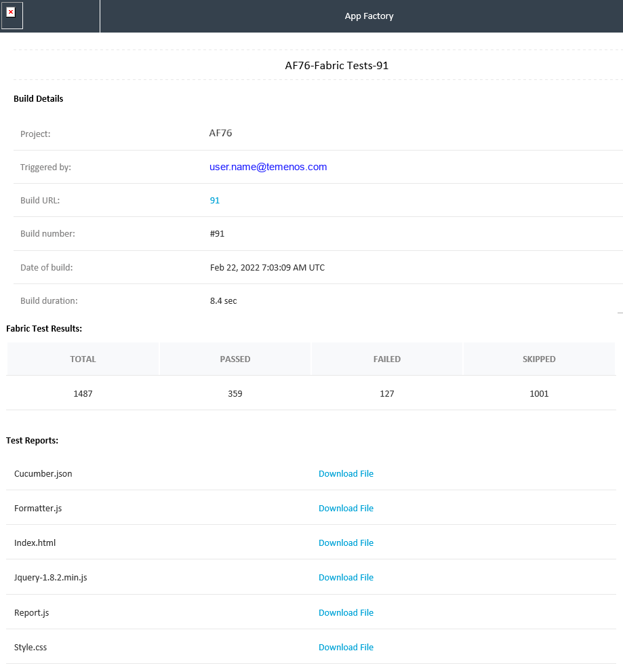Download Jquery-1.8.2.min.js file
This screenshot has width=623, height=672.
(x=346, y=578)
